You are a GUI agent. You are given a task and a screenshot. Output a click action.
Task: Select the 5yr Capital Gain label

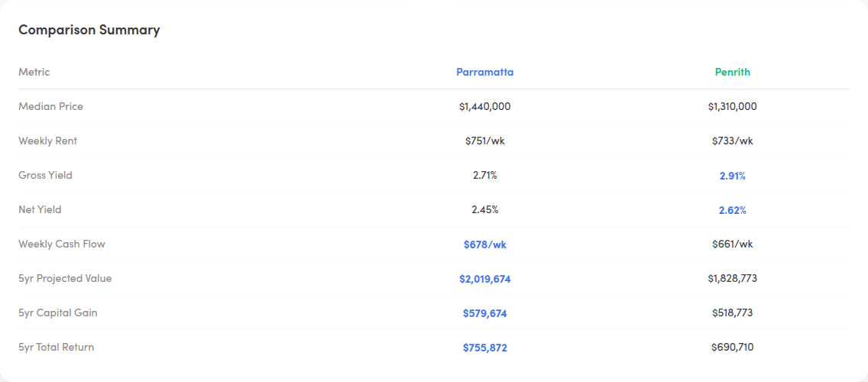coord(57,312)
